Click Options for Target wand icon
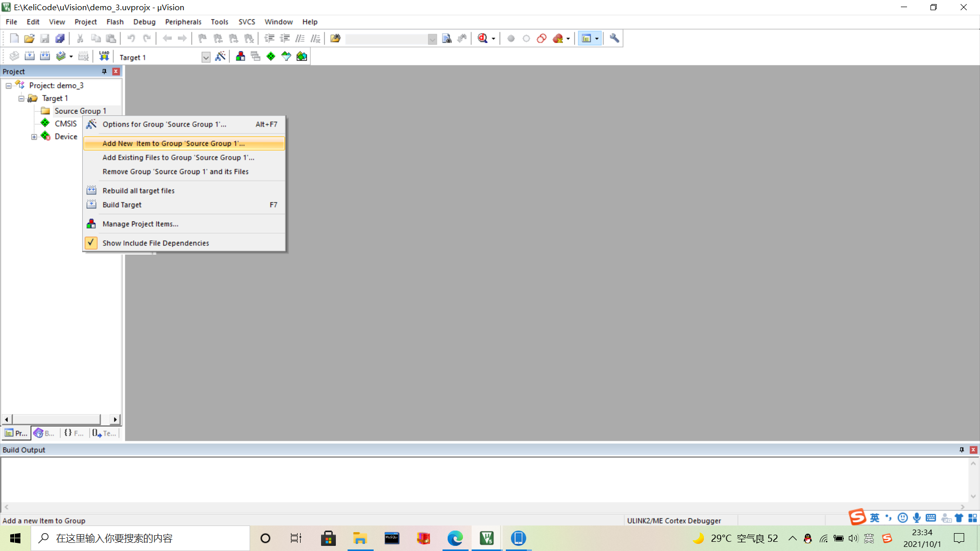Image resolution: width=980 pixels, height=551 pixels. point(220,56)
